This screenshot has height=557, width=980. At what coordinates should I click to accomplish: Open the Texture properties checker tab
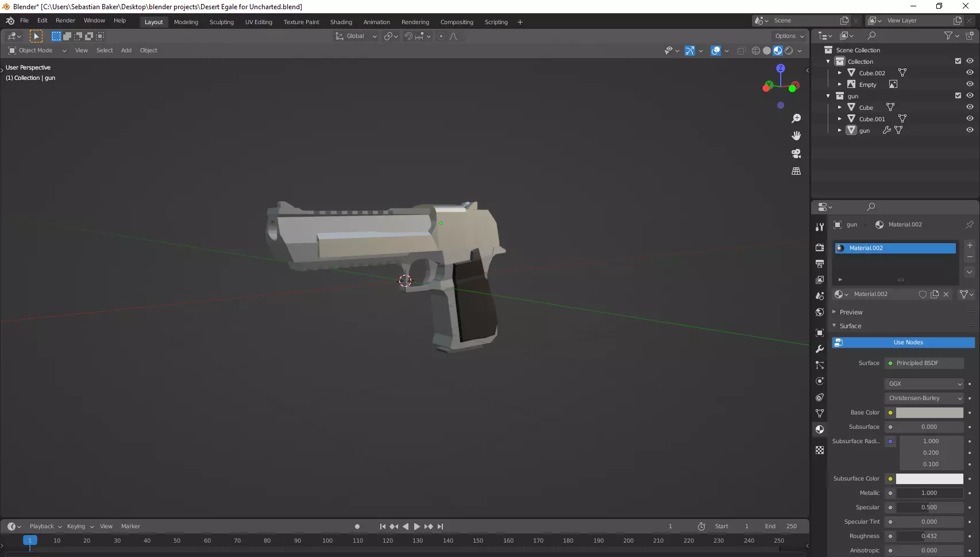[x=820, y=450]
